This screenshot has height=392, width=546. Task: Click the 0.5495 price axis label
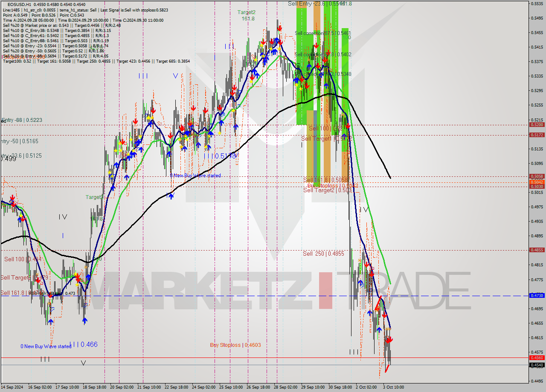tap(537, 18)
